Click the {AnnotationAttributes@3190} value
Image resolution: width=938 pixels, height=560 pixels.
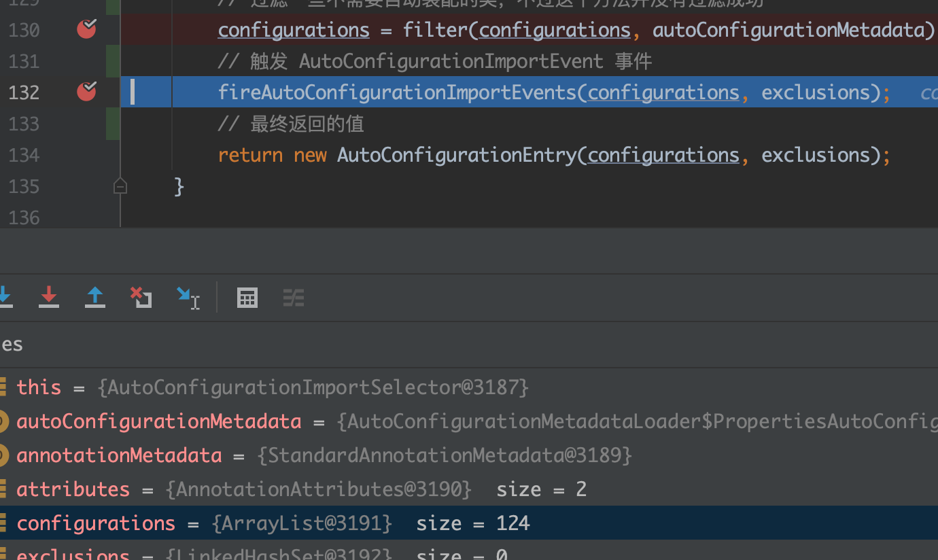tap(318, 489)
